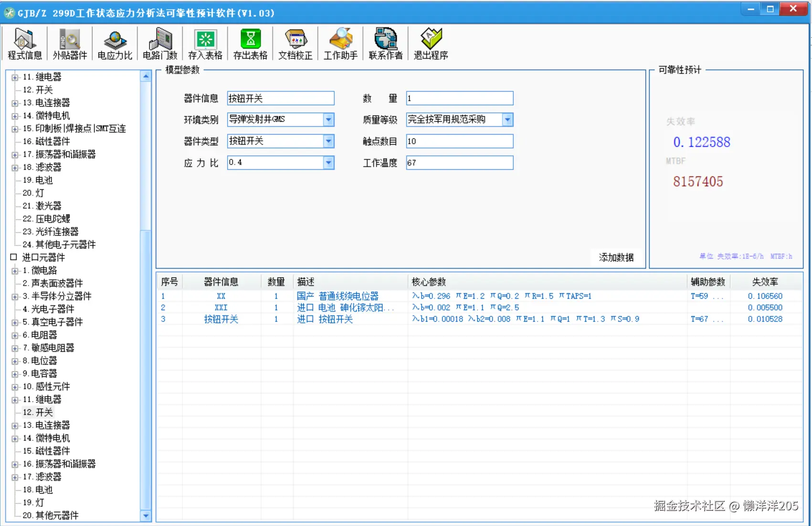Open the 质量等级 dropdown
Viewport: 812px width, 526px height.
tap(507, 119)
